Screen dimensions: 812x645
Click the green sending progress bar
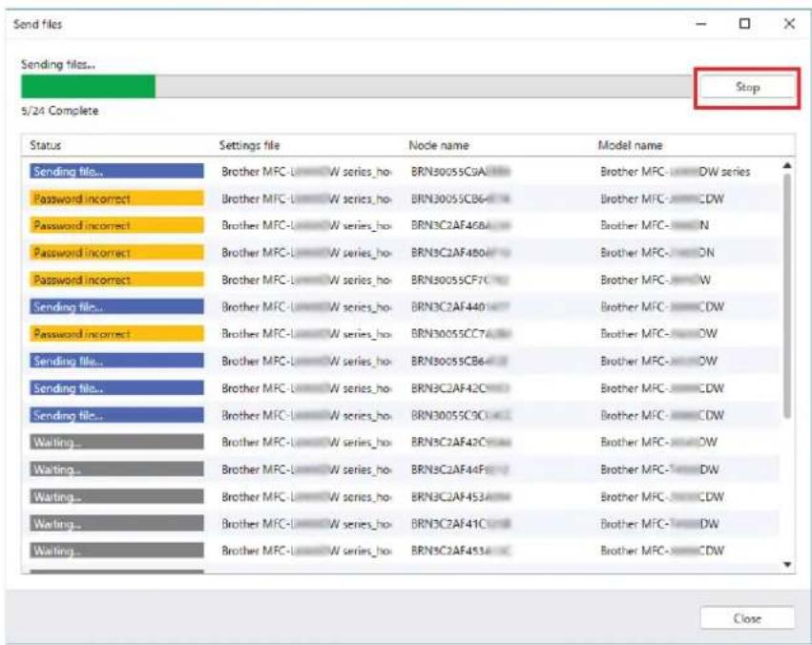tap(88, 87)
